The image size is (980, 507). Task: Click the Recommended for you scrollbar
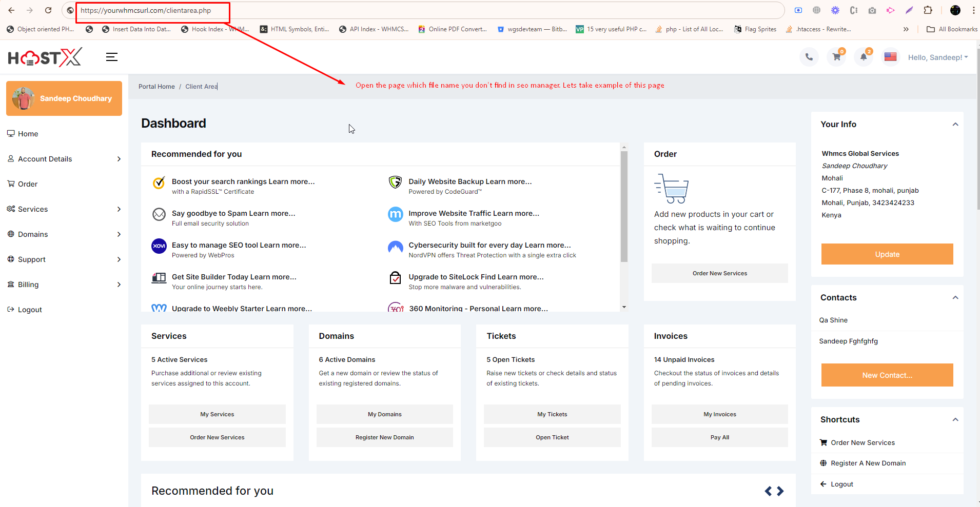click(624, 205)
